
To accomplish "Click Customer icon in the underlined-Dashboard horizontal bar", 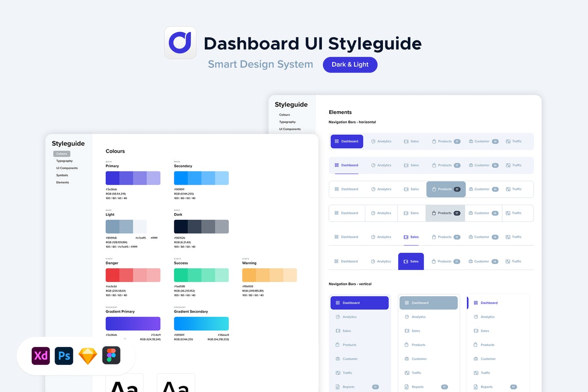I will coord(471,165).
